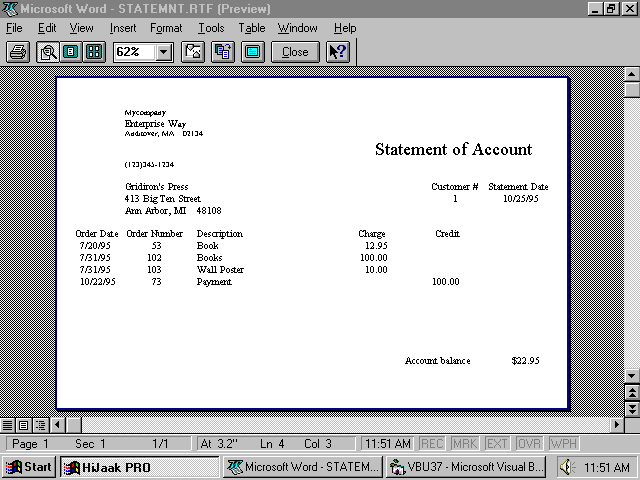
Task: Click the Print icon in the preview toolbar
Action: [x=17, y=51]
